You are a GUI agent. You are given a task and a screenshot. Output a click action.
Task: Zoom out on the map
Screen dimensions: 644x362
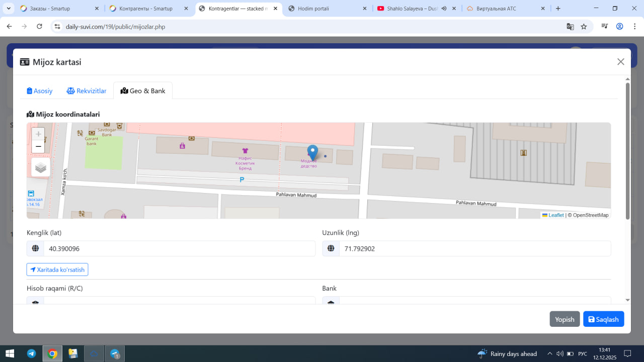tap(38, 147)
